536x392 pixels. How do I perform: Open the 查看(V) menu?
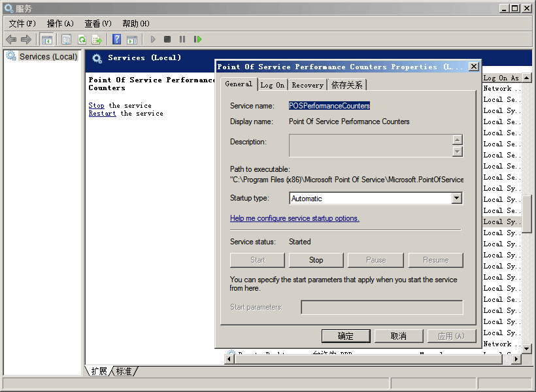98,24
